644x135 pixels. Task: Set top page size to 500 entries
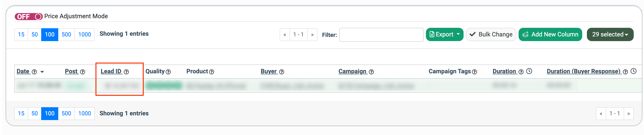(x=66, y=34)
